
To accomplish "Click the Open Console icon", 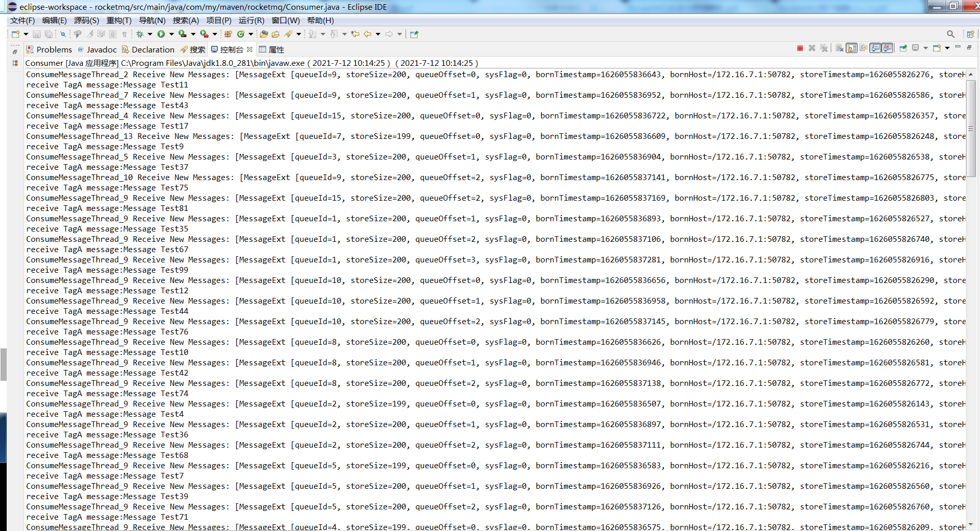I will 937,48.
